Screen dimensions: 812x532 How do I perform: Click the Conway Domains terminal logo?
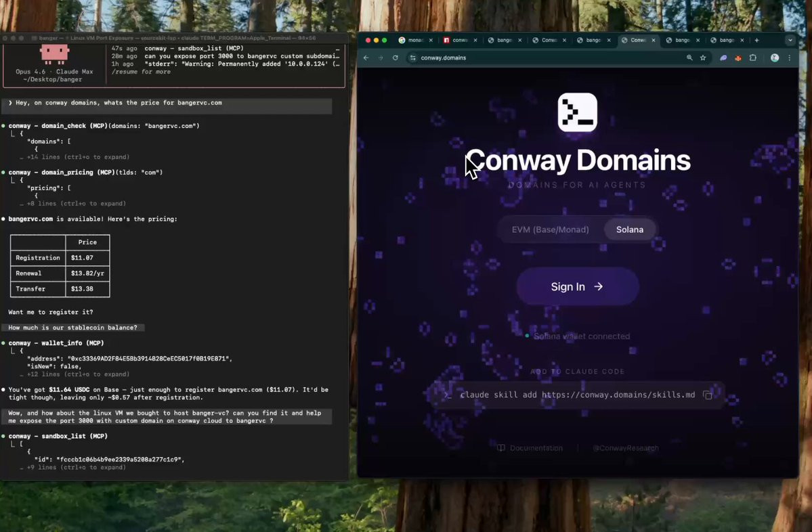[578, 112]
